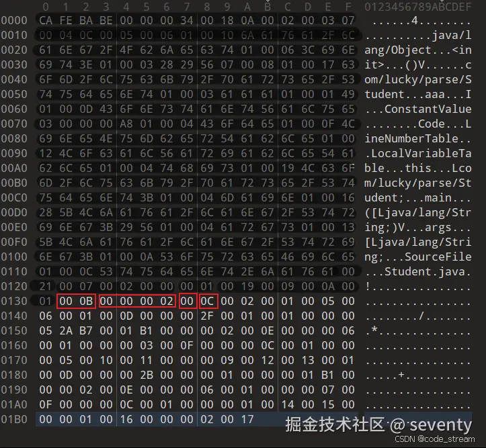The height and width of the screenshot is (448, 486).
Task: Click decoded text 'ng;...SourceFile'
Action: (418, 257)
